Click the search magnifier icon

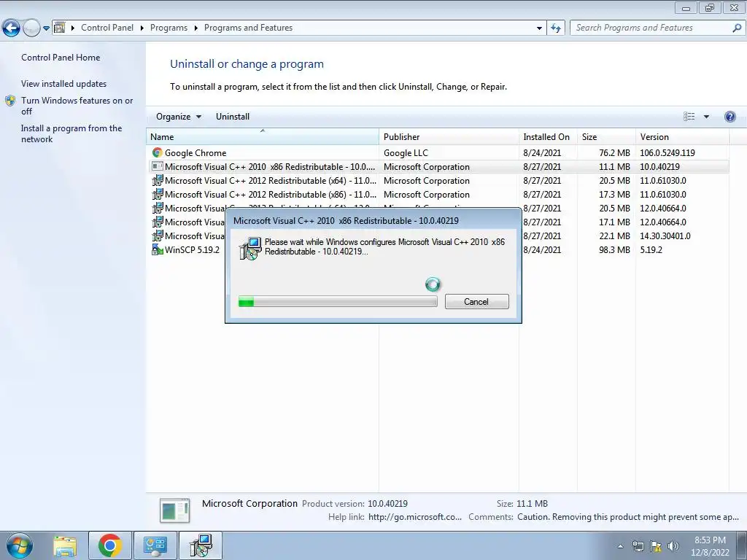pos(737,28)
